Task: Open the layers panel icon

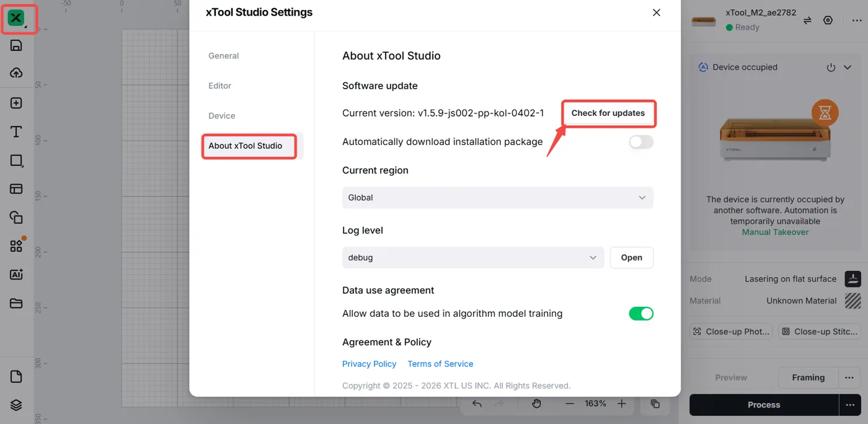Action: coord(16,405)
